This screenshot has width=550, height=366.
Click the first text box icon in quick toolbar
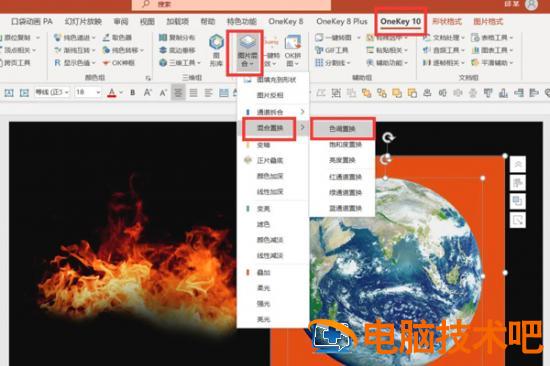click(x=9, y=93)
